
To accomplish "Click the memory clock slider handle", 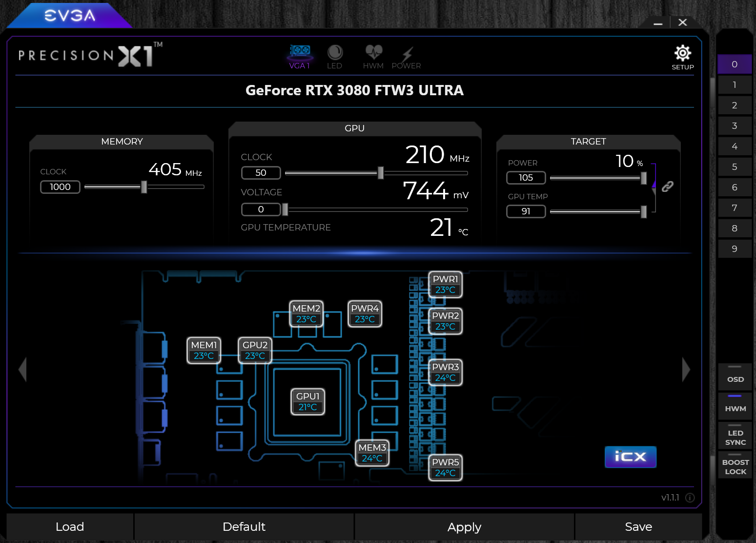I will pyautogui.click(x=144, y=187).
